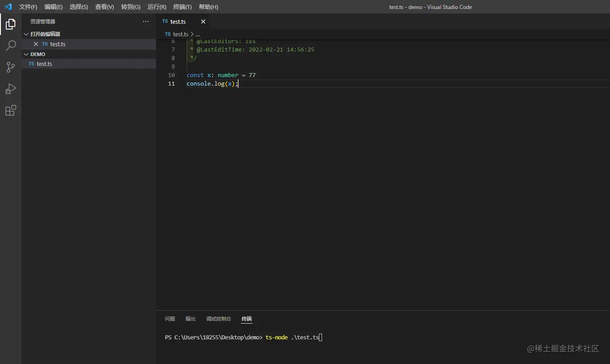610x364 pixels.
Task: Open the explorer more actions ellipsis
Action: tap(146, 22)
